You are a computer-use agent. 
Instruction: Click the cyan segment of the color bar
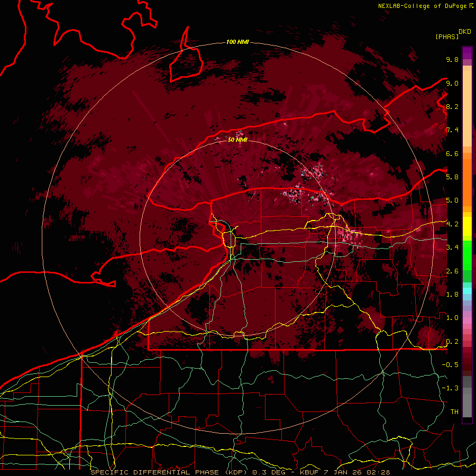(467, 290)
